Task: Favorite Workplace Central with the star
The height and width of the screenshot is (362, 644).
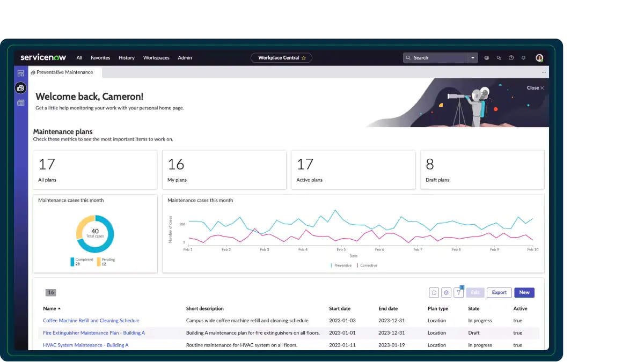Action: [x=304, y=58]
